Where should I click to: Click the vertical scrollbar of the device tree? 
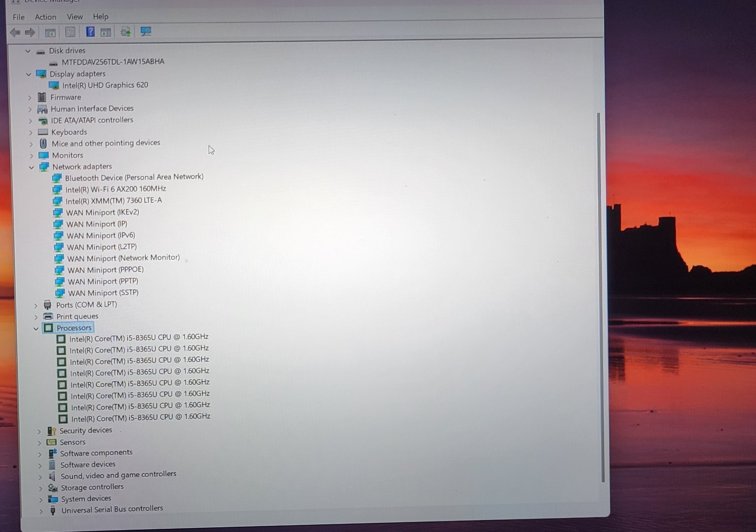click(600, 298)
